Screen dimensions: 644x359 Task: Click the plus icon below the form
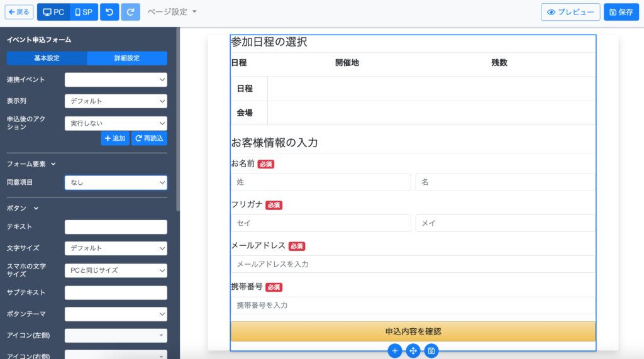tap(395, 351)
